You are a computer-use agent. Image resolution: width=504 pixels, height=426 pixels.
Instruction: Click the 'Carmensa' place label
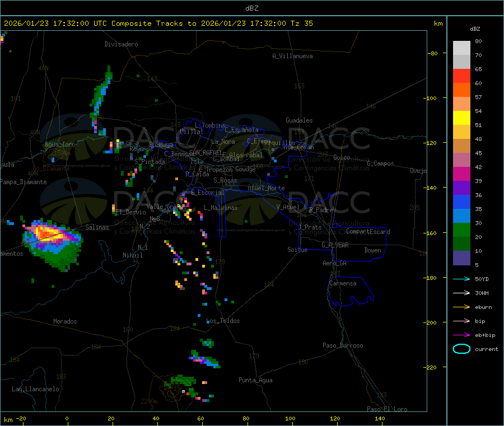pos(343,283)
